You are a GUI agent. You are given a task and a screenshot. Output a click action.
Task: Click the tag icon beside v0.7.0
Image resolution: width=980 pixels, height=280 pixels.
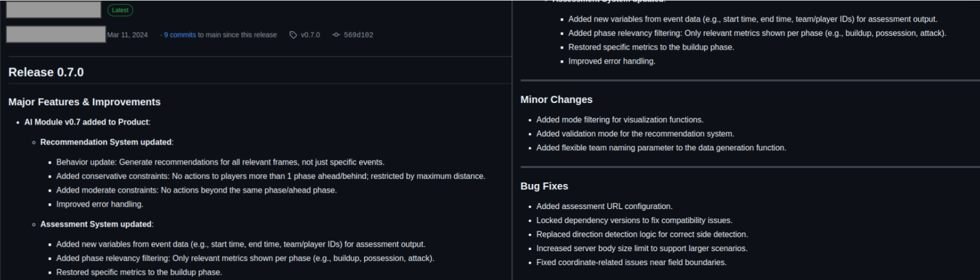point(293,35)
